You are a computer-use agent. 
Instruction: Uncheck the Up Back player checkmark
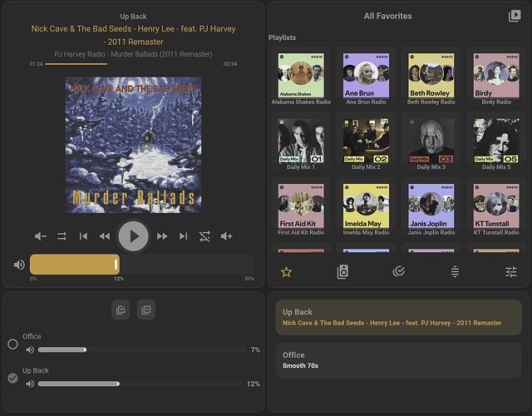click(13, 378)
